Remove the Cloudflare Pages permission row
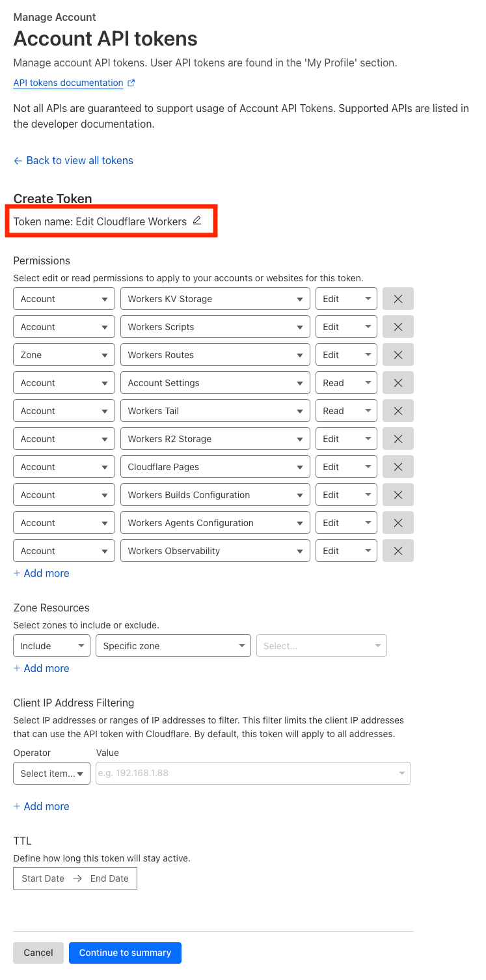The width and height of the screenshot is (486, 980). tap(398, 467)
